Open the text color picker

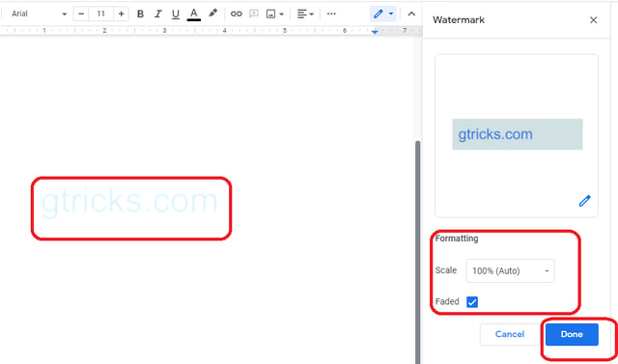coord(193,14)
